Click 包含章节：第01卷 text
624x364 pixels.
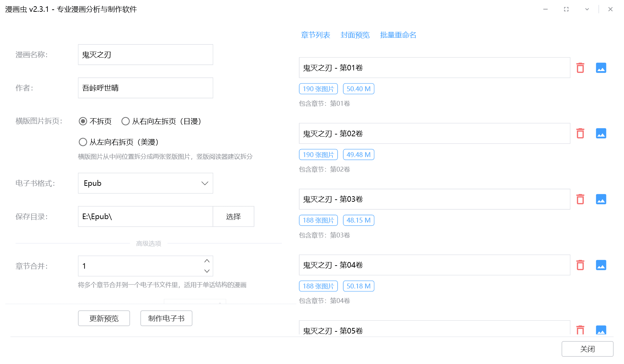324,104
